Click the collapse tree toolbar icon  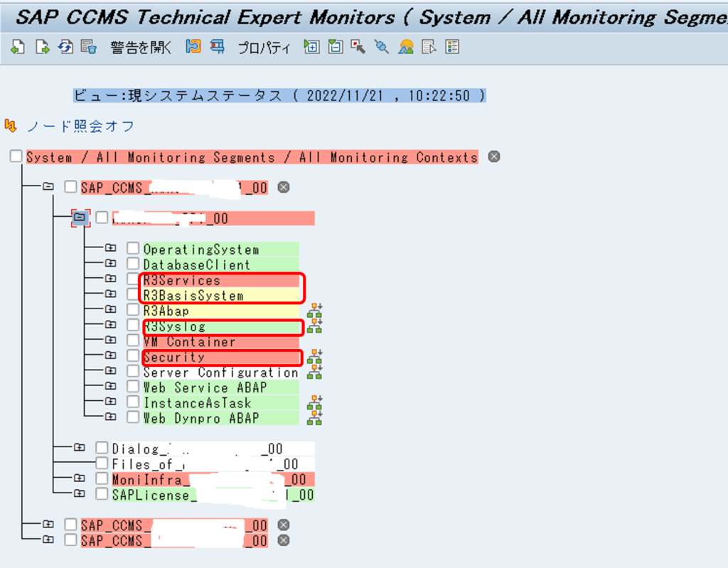(336, 46)
